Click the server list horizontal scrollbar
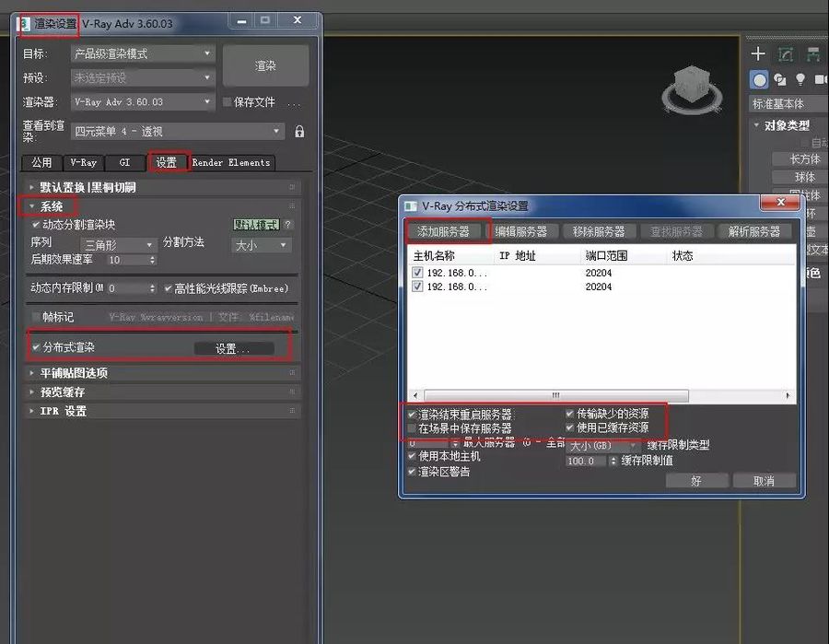The width and height of the screenshot is (829, 644). (556, 395)
